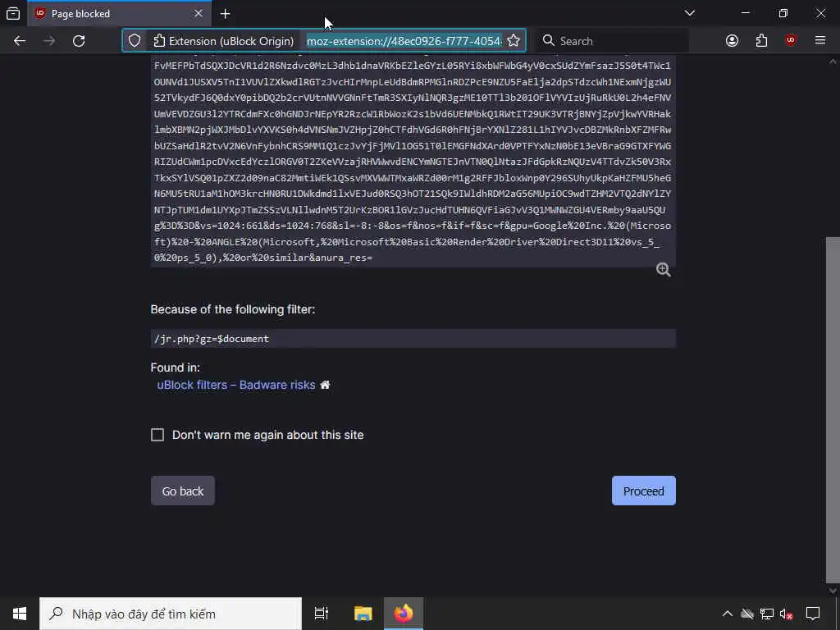This screenshot has height=630, width=840.
Task: Click the Extension (uBlock Origin) identity label
Action: click(224, 41)
